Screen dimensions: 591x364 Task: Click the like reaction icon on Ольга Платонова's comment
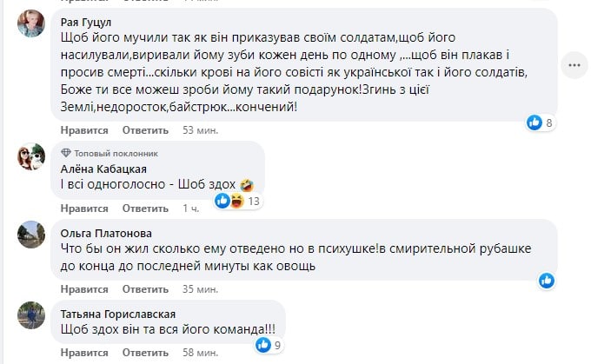click(547, 280)
